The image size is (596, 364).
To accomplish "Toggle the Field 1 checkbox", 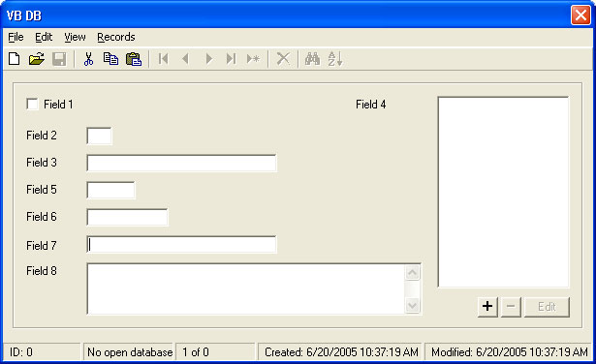I will pos(32,104).
